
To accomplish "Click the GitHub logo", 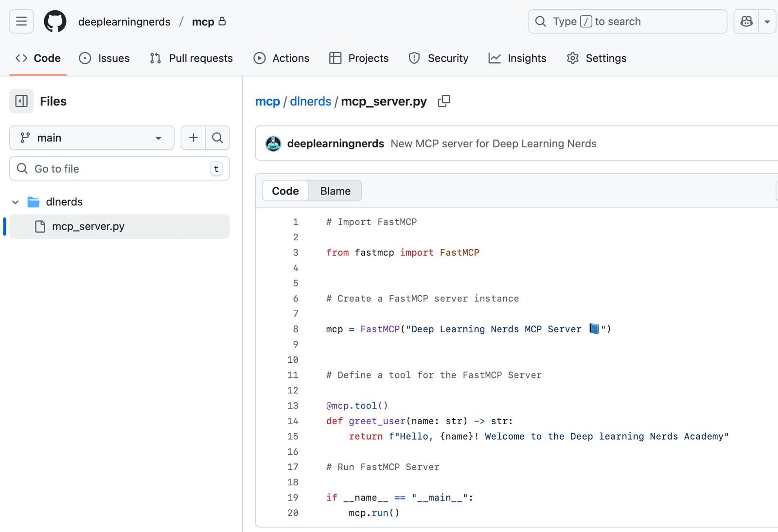I will pos(54,21).
